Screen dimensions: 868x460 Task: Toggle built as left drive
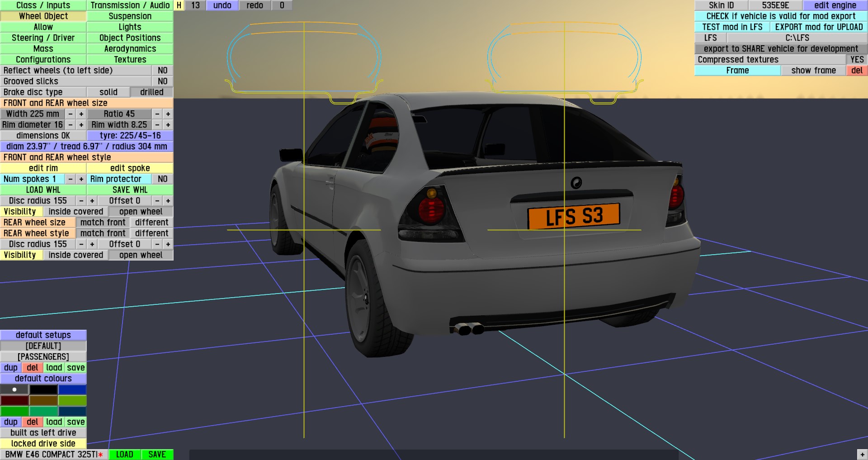point(43,433)
